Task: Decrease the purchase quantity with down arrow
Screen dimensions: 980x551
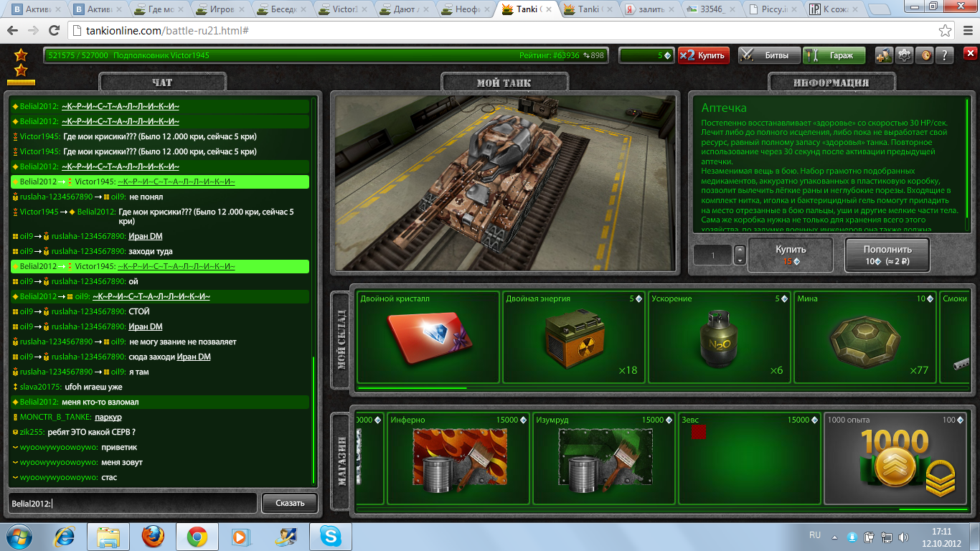Action: 740,260
